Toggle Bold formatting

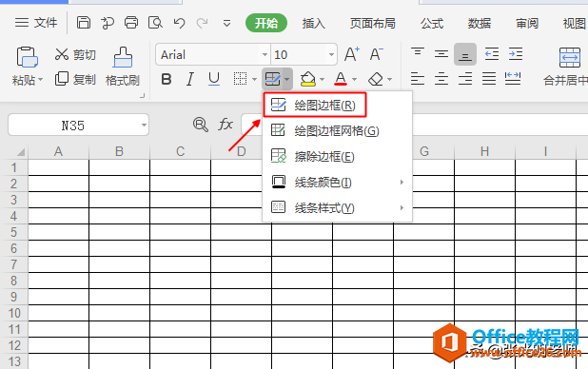point(167,79)
